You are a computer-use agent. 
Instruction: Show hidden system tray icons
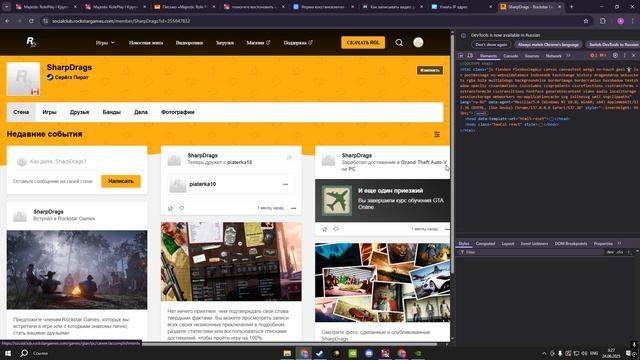pos(544,353)
